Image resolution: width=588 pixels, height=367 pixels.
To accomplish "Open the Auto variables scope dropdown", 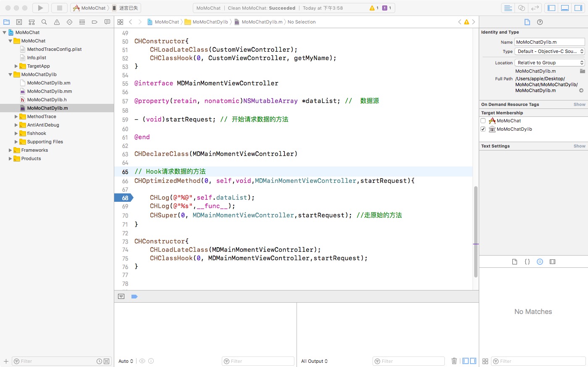I will pos(126,361).
